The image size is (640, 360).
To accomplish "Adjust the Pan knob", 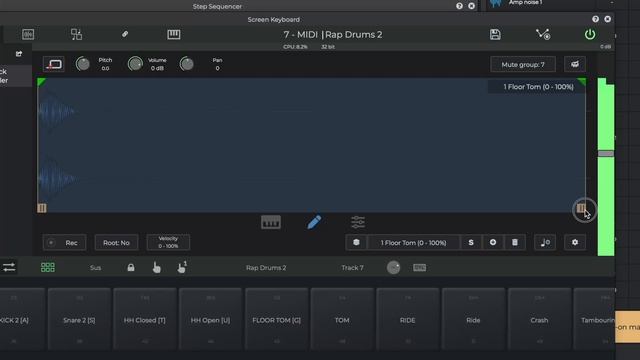I will coord(187,64).
